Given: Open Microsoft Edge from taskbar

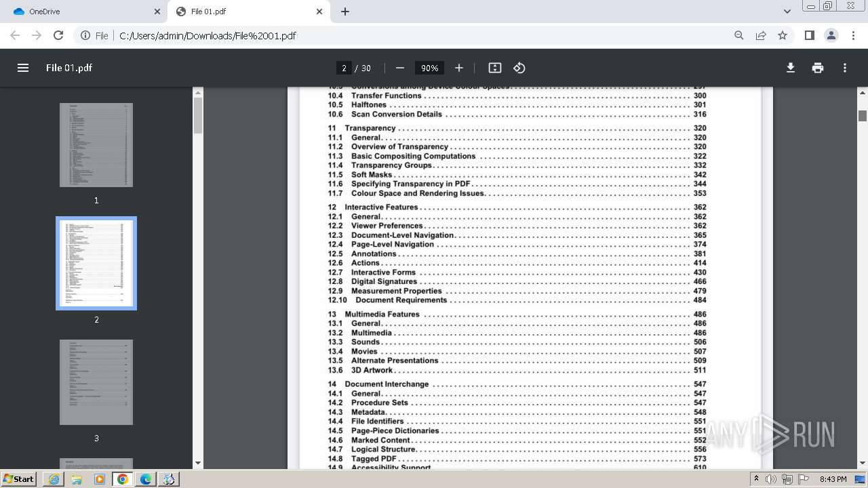Looking at the screenshot, I should [146, 479].
